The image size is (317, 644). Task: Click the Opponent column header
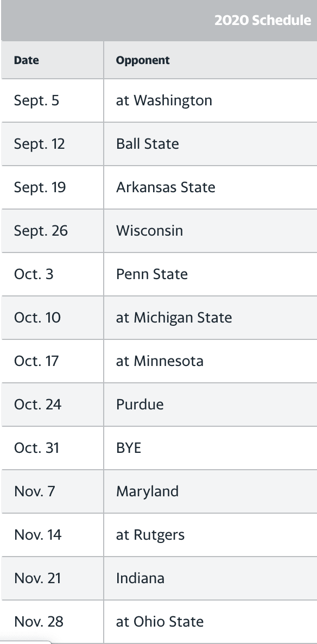pyautogui.click(x=142, y=60)
